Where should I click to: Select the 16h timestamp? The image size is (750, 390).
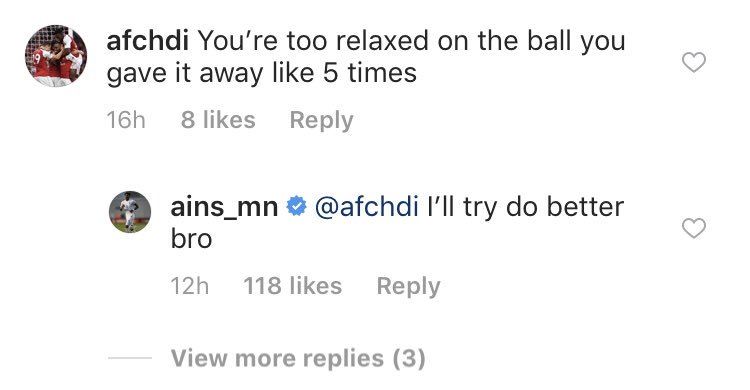click(126, 120)
